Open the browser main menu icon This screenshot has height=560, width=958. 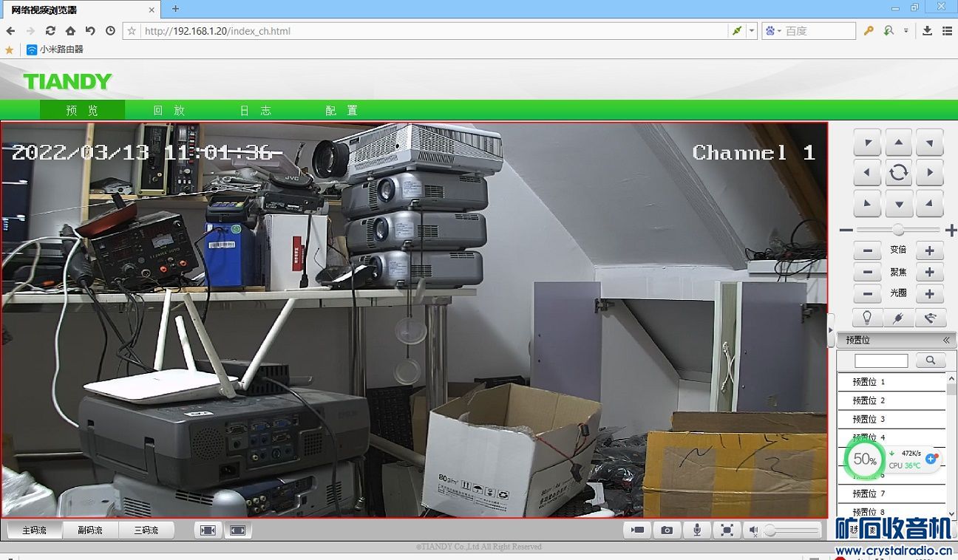(x=947, y=31)
